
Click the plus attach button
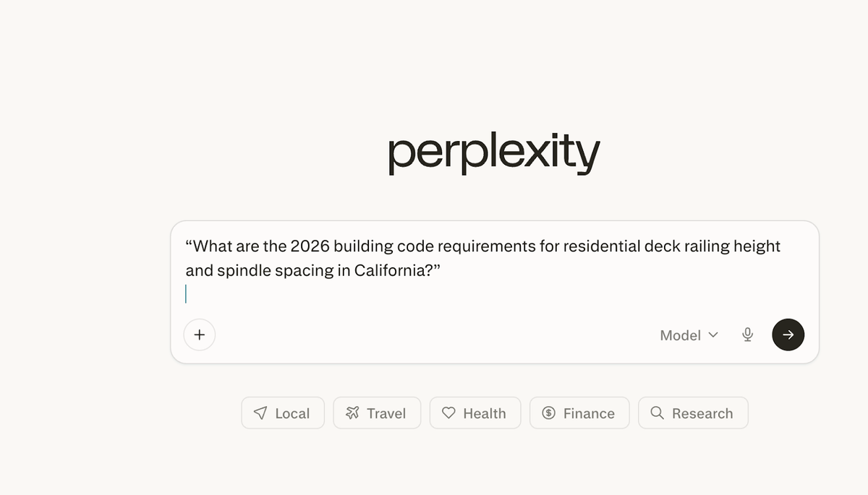tap(200, 335)
